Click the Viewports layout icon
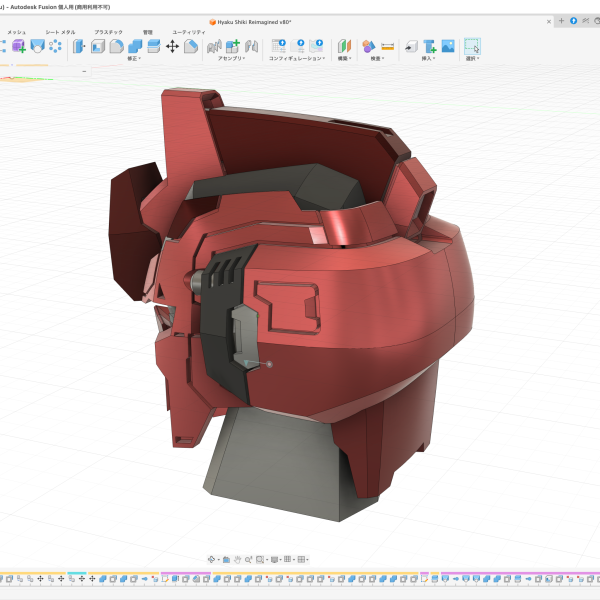600x600 pixels. 301,559
